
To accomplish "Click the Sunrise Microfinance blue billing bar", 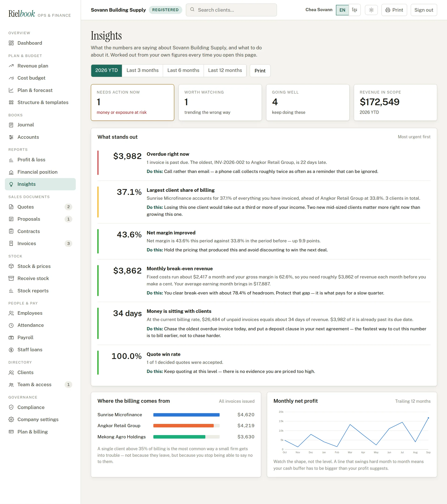I will (186, 415).
